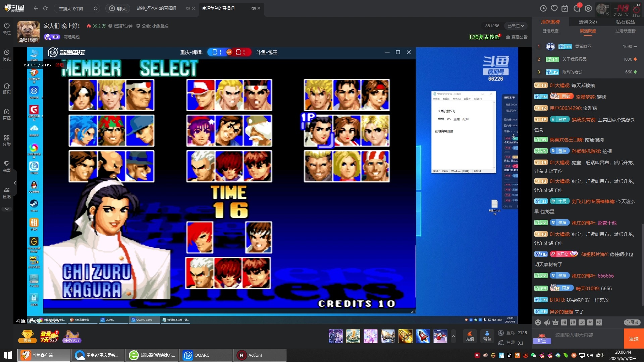
Task: Open the 预言 prediction trophy icon
Action: [x=27, y=336]
